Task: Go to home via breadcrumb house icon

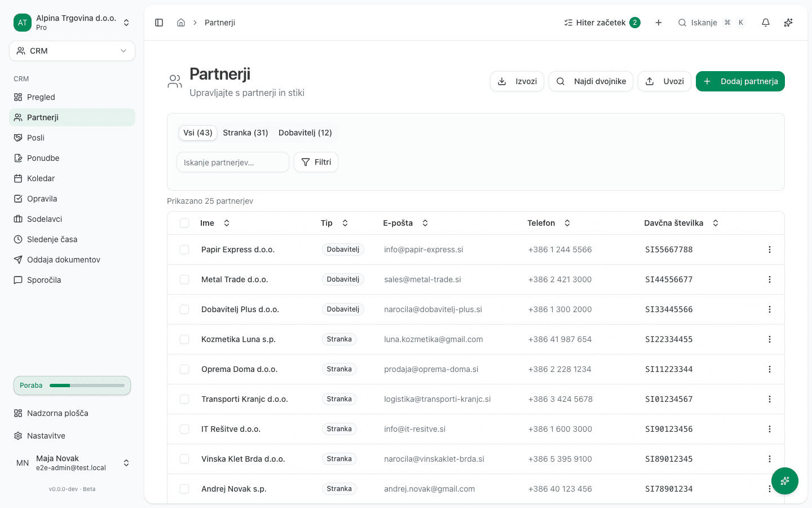Action: [x=181, y=23]
